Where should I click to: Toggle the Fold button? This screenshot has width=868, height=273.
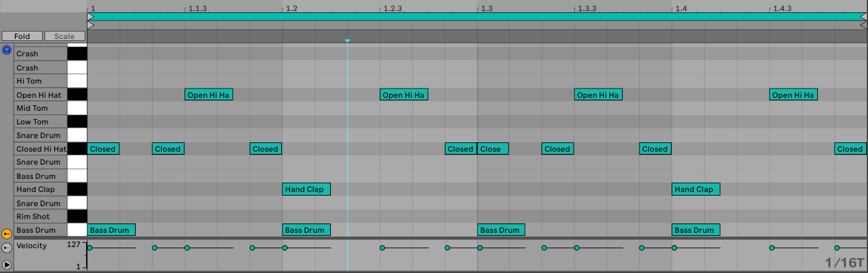pos(22,37)
